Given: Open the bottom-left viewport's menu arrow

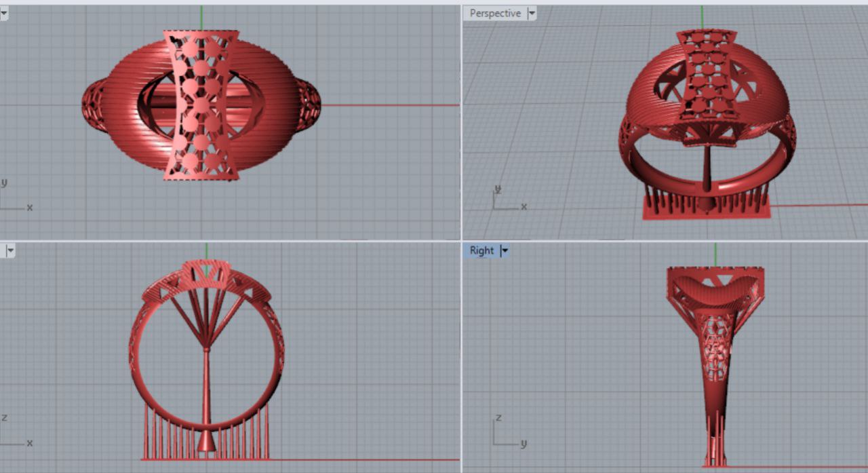Looking at the screenshot, I should [9, 250].
